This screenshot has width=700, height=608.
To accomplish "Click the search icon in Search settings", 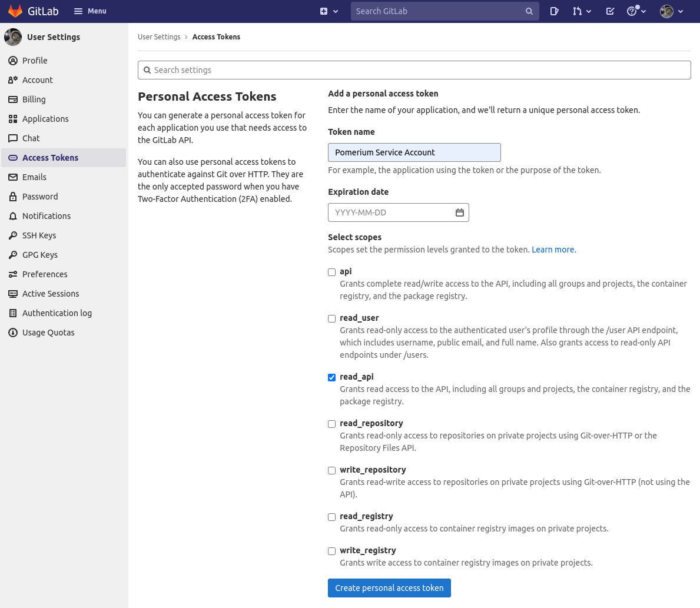I will click(x=147, y=70).
